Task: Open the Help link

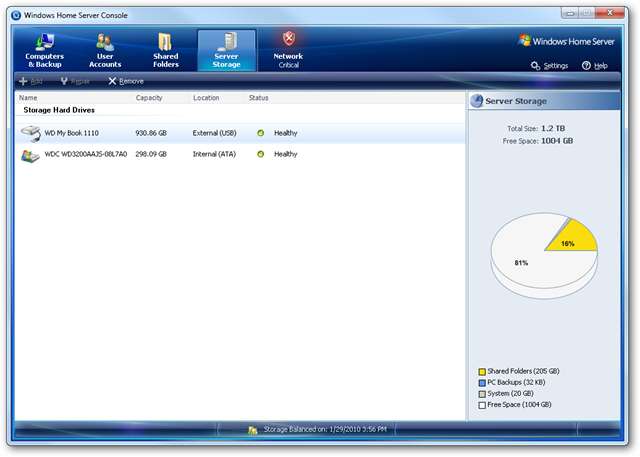Action: pyautogui.click(x=595, y=66)
